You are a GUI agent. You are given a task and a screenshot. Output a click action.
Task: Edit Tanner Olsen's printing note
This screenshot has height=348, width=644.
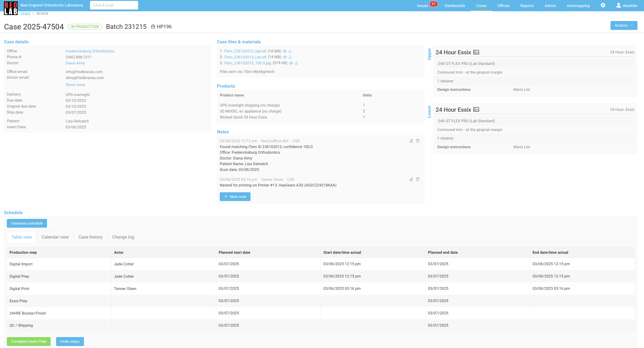pos(411,179)
